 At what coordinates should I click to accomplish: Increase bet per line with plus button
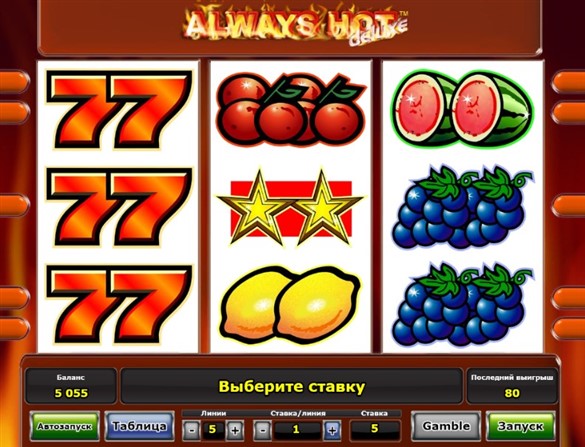tap(332, 430)
